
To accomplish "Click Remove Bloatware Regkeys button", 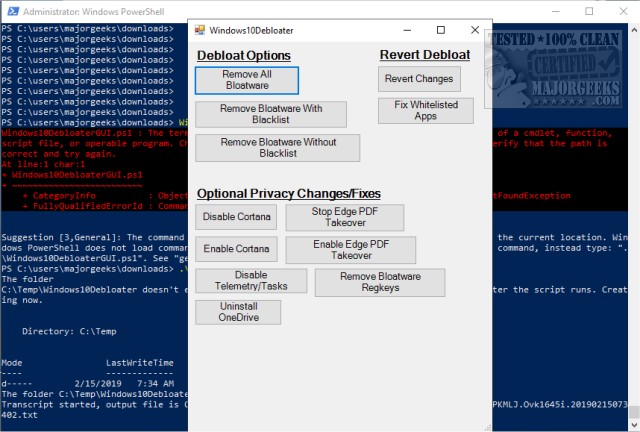I will (380, 282).
